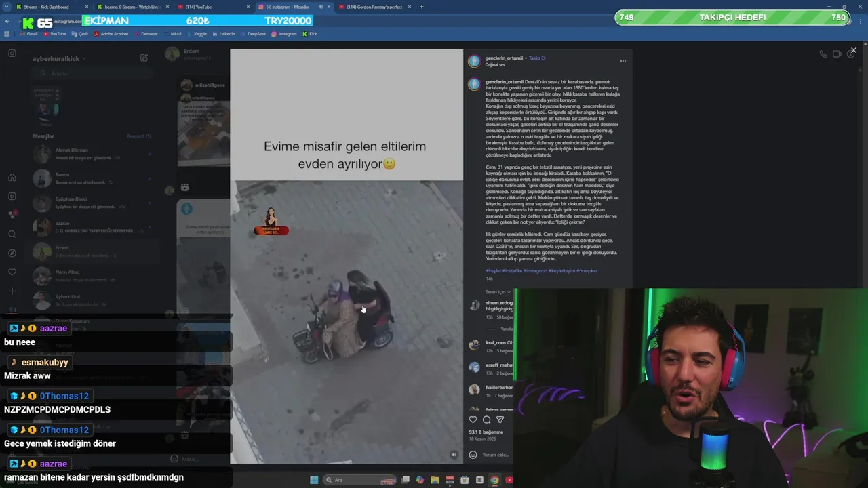The width and height of the screenshot is (868, 488).
Task: Open Instagram home from the sidebar
Action: 12,178
